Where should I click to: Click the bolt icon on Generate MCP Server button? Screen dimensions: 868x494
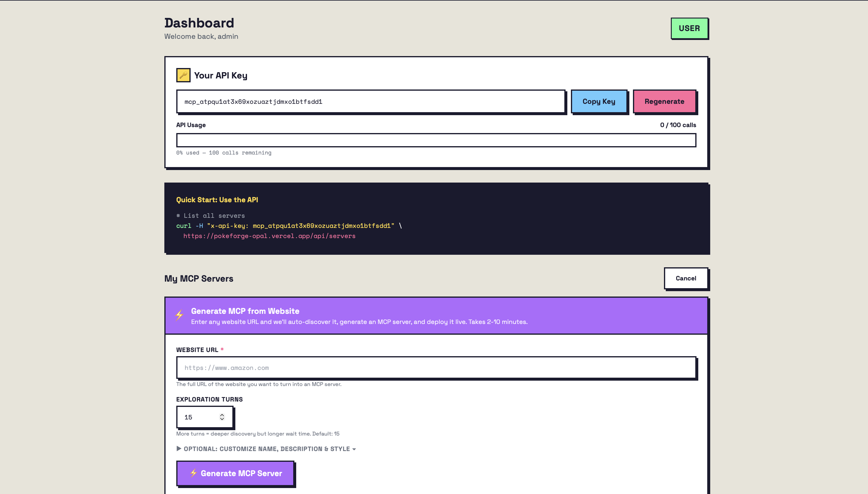pos(193,473)
